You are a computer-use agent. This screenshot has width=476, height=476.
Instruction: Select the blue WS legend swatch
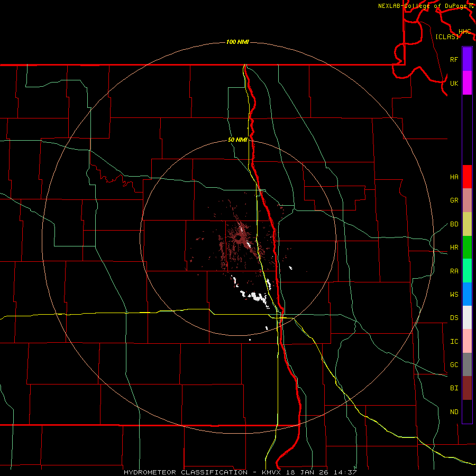click(467, 294)
